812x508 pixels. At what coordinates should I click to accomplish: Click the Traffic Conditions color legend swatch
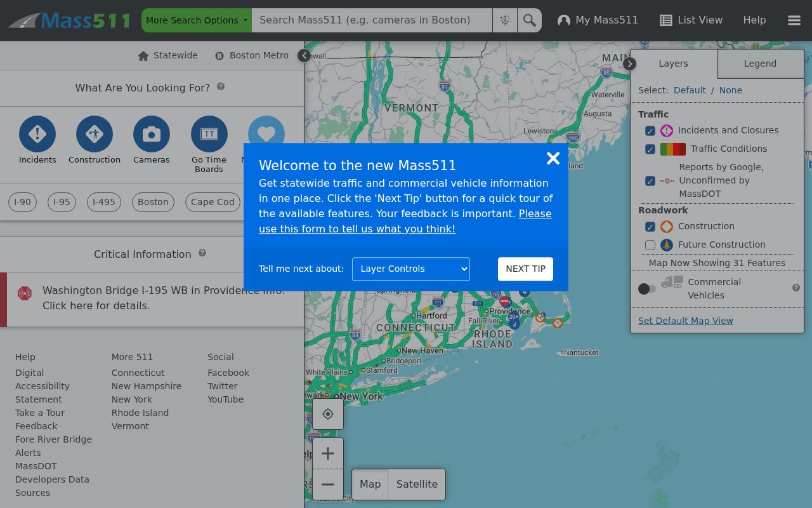(x=673, y=149)
